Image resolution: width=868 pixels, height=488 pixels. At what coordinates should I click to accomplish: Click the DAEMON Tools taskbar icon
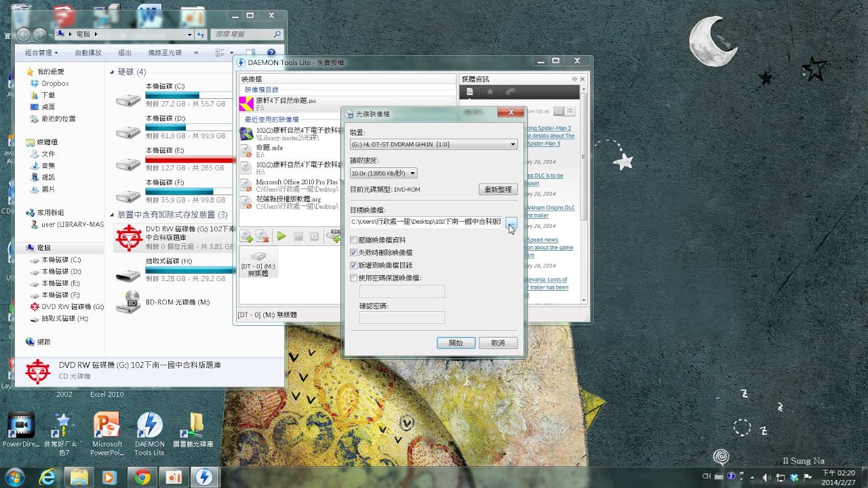click(203, 477)
